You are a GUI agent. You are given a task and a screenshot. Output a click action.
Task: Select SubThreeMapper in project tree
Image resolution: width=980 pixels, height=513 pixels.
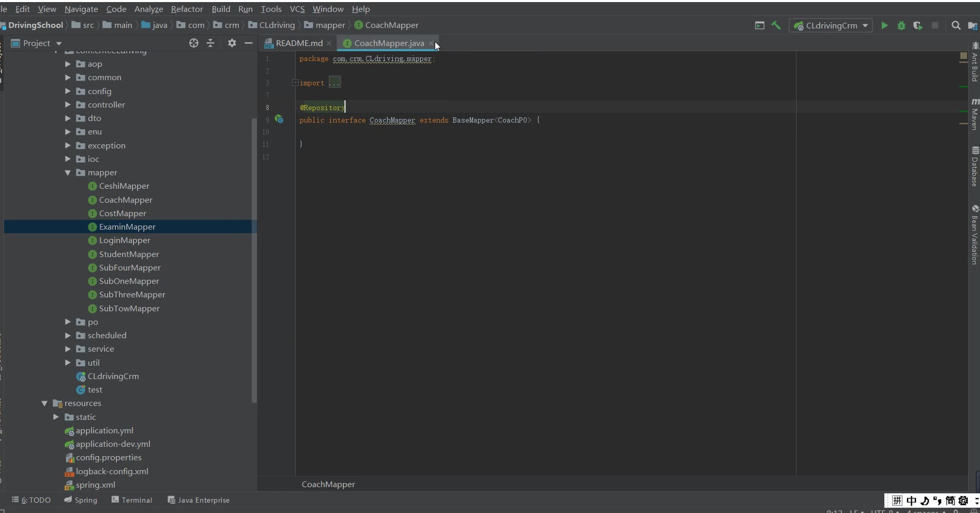coord(132,294)
